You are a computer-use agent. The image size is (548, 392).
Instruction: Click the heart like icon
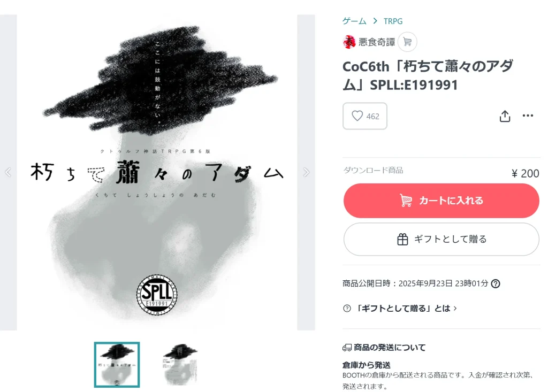357,116
